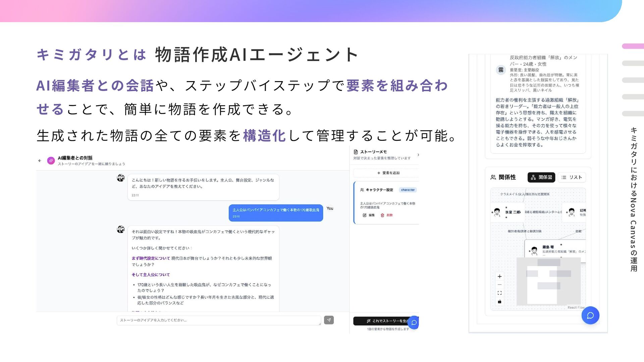Switch to the リスト view tab
The image size is (644, 362).
(572, 177)
